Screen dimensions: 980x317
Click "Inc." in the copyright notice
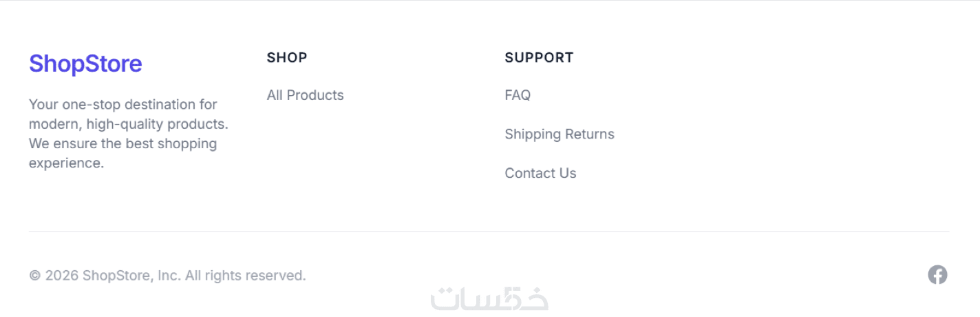point(169,276)
